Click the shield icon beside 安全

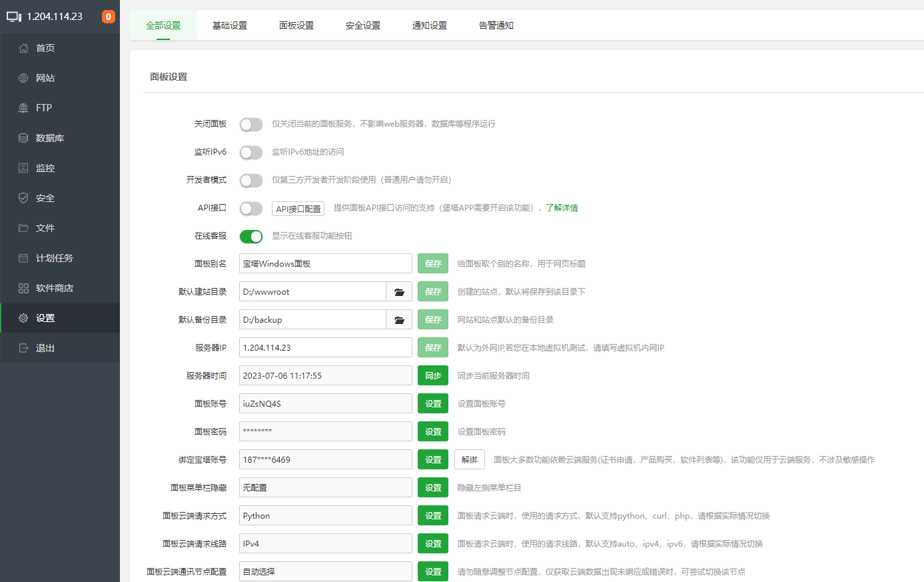pyautogui.click(x=23, y=198)
